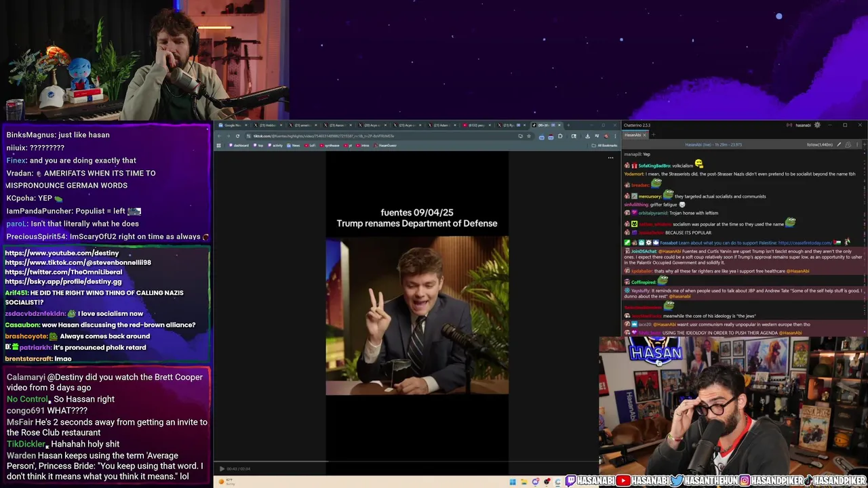The height and width of the screenshot is (488, 868).
Task: Click the Twitter HASANTHEHUN logo in banner
Action: [x=677, y=481]
